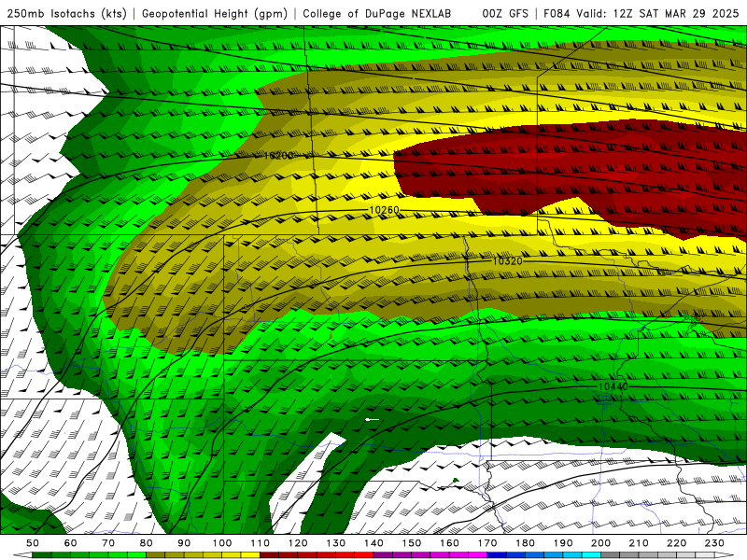The image size is (747, 560).
Task: Click the right arrow end of the colorbar
Action: click(x=725, y=555)
